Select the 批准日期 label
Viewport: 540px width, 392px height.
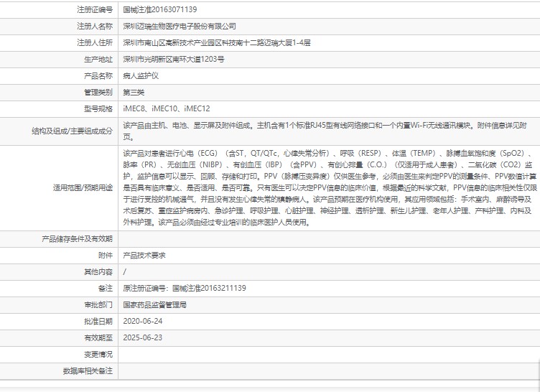tap(98, 322)
